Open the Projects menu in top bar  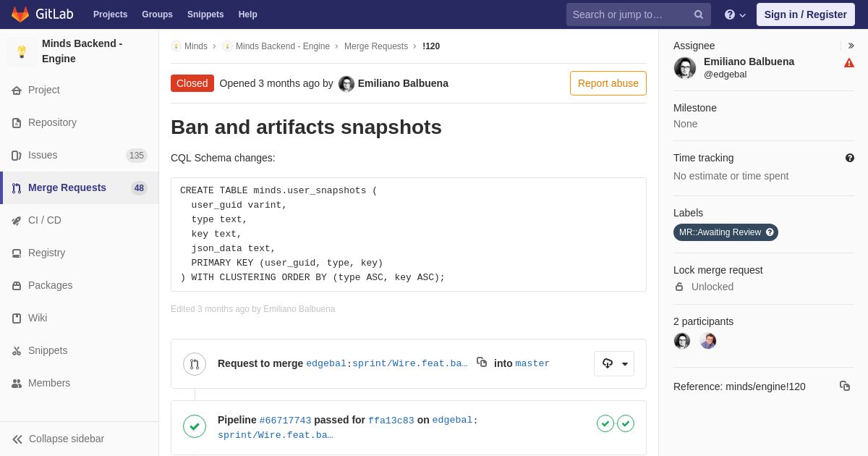110,14
